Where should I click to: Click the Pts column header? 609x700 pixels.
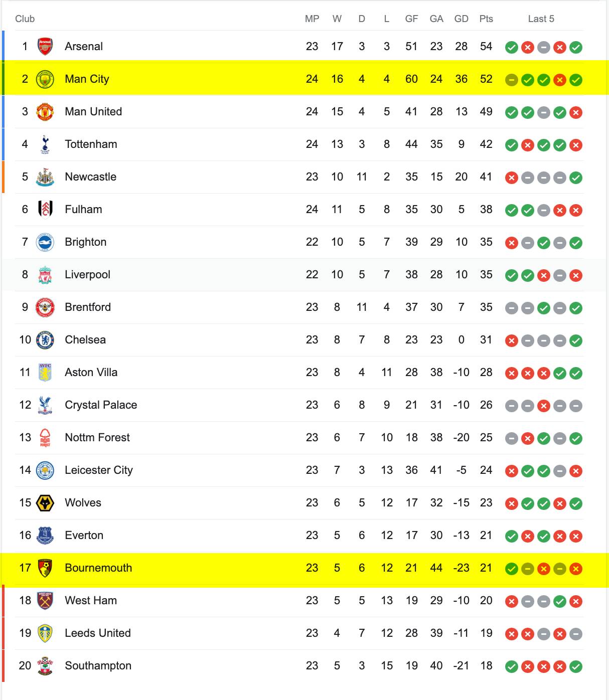point(486,19)
